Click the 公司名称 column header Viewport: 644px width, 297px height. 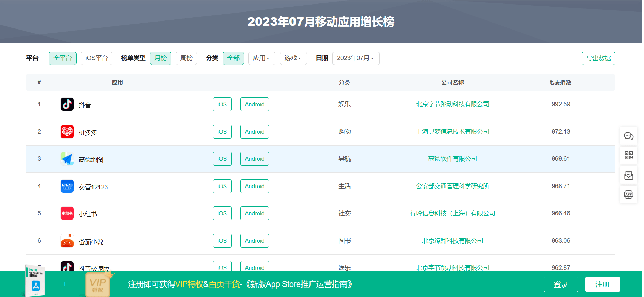point(452,82)
